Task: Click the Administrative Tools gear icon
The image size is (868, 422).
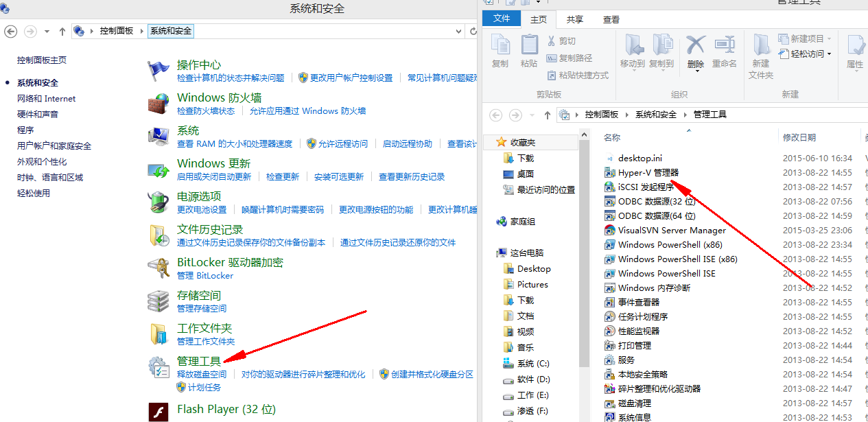Action: [x=159, y=367]
